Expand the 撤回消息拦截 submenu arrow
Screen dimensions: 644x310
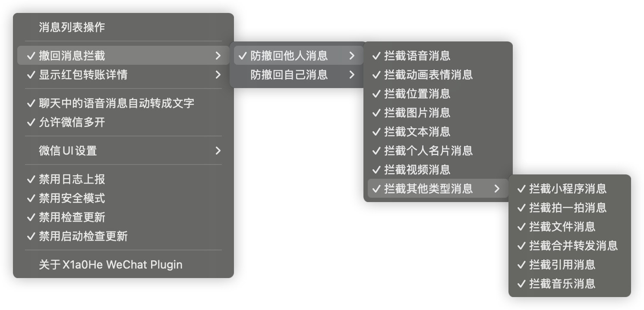click(218, 56)
